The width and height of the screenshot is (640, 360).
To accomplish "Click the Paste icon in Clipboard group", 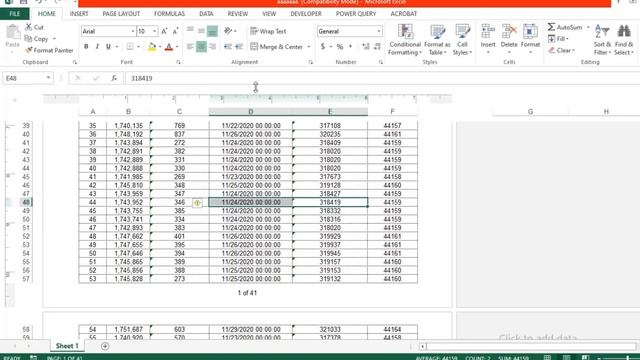I will (x=13, y=32).
